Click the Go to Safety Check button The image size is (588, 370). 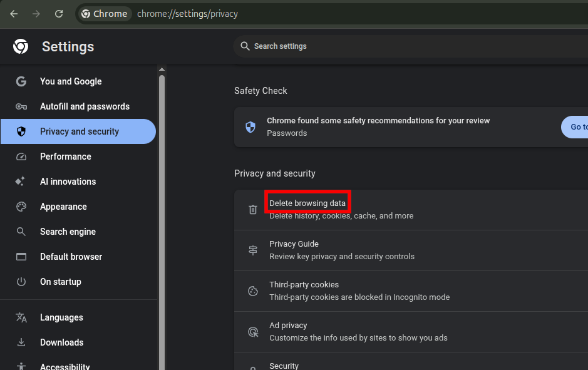pyautogui.click(x=575, y=127)
